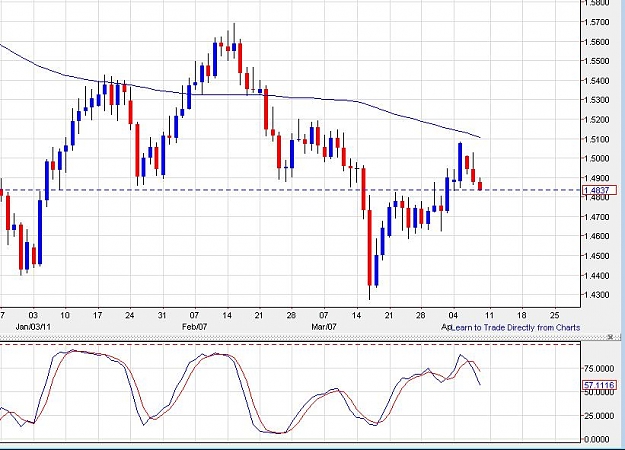Click the 1.5600 price axis label

pos(597,42)
